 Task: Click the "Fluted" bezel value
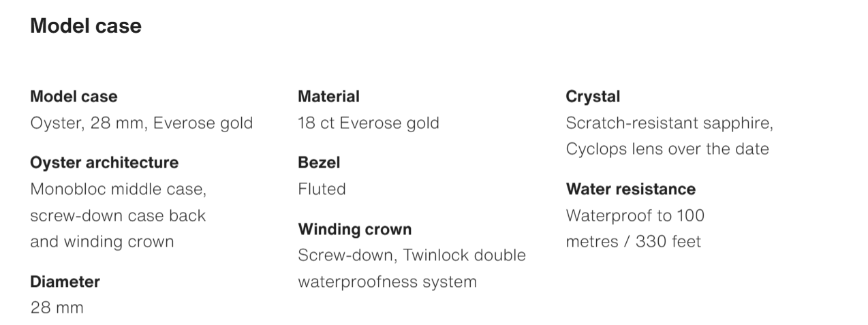[x=322, y=189]
